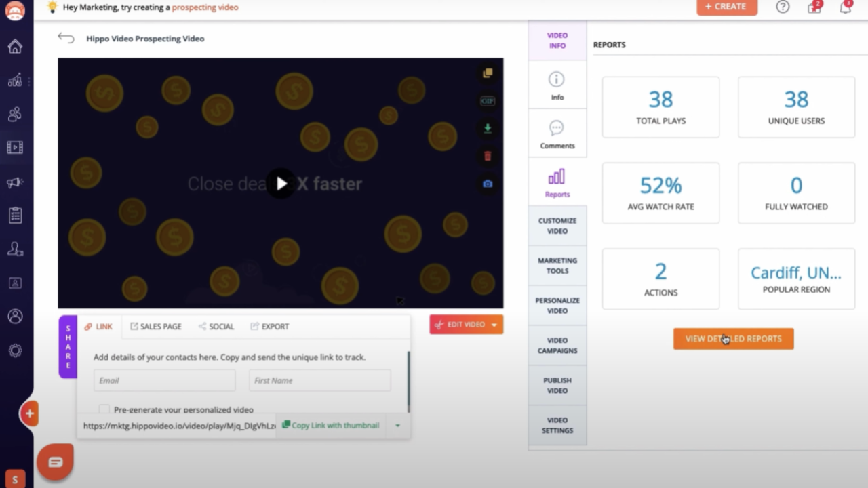Open the profile account icon in sidebar
The image size is (868, 488).
(15, 317)
